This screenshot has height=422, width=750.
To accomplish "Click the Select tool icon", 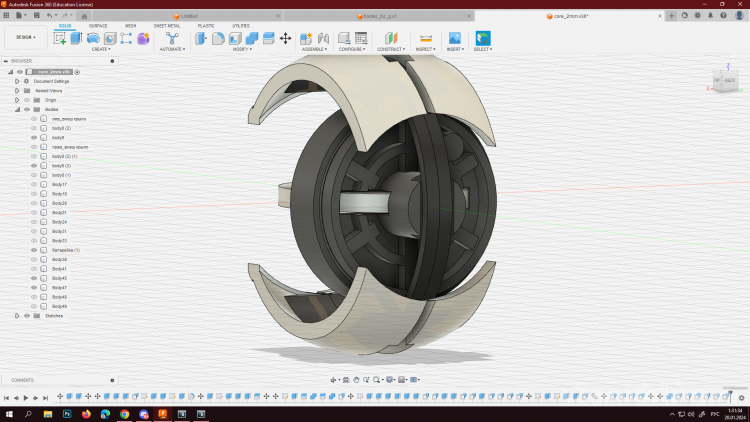I will coord(483,38).
